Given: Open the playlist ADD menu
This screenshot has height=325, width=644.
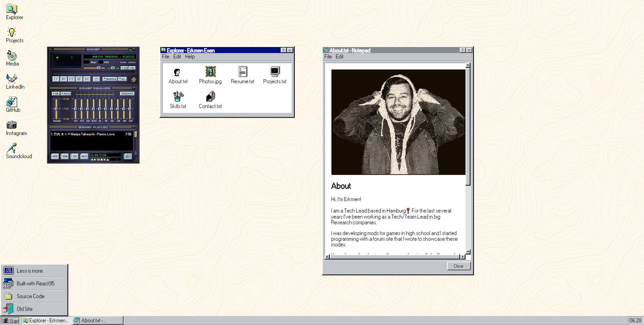Looking at the screenshot, I should tap(55, 156).
